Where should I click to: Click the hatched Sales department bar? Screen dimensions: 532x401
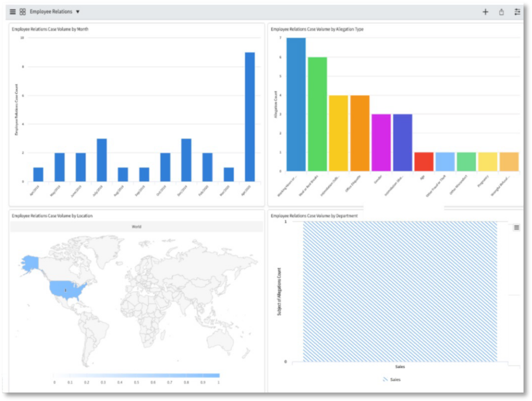click(x=400, y=291)
